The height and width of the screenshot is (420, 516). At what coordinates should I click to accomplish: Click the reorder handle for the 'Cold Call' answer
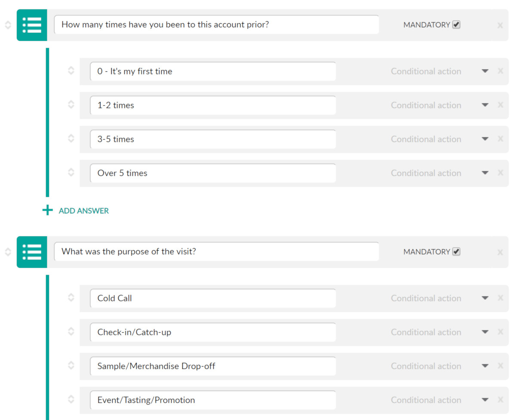(x=71, y=297)
